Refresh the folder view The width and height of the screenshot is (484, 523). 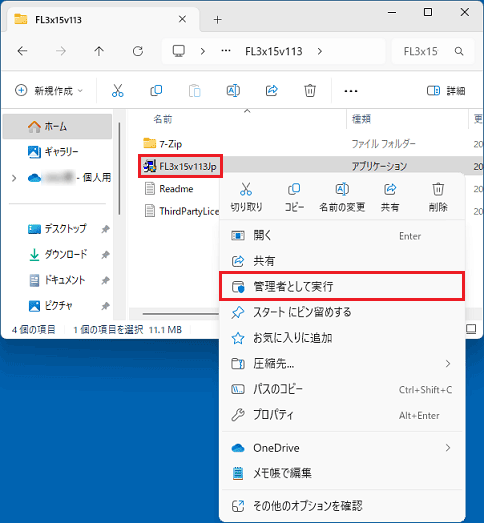click(138, 51)
